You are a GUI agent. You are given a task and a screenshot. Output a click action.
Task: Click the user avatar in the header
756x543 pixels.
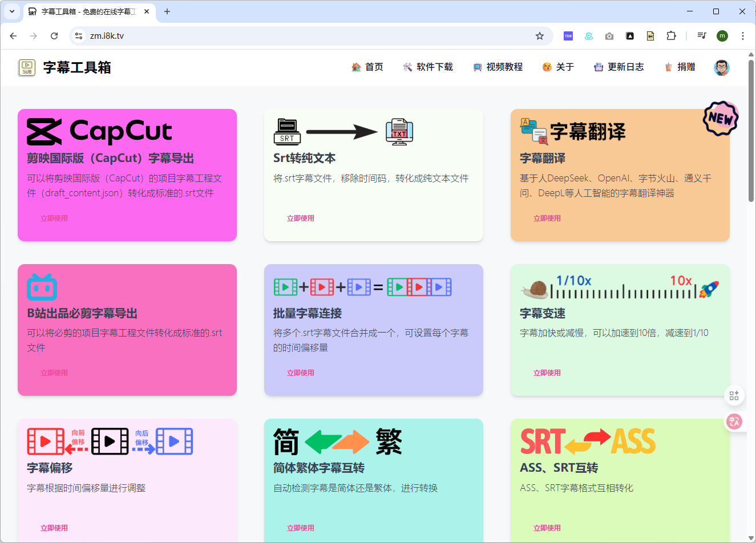[722, 67]
